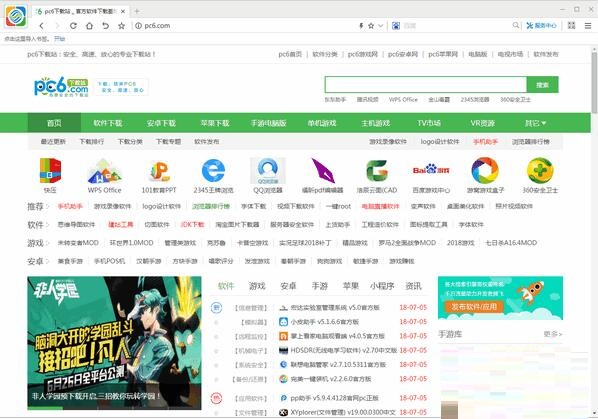598x419 pixels.
Task: Click the browser logo in top-left corner
Action: point(16,16)
